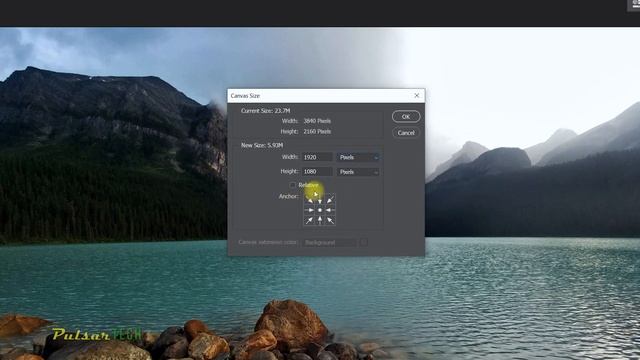640x360 pixels.
Task: Open the Height units Pixels dropdown
Action: click(358, 172)
